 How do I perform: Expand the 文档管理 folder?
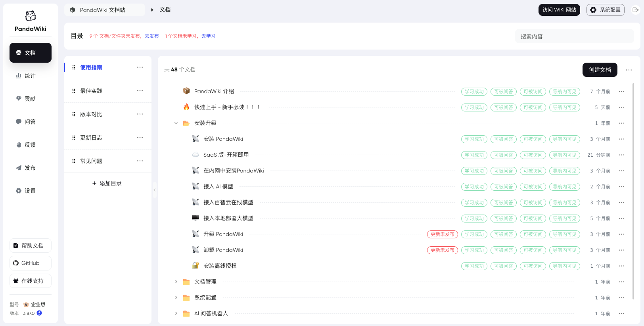176,282
